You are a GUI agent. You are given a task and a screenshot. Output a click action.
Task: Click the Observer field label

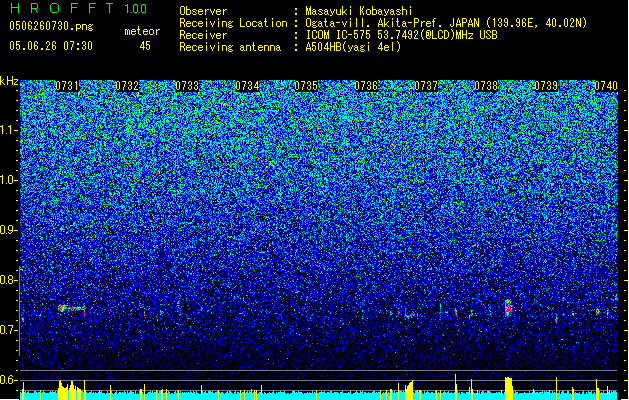(203, 11)
